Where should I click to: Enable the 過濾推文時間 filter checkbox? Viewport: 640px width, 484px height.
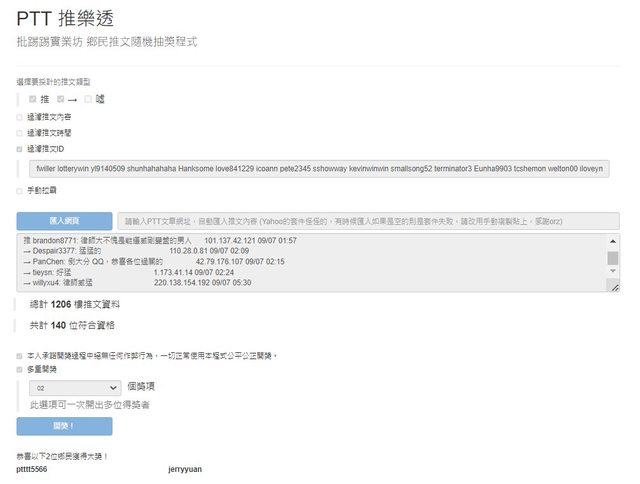pyautogui.click(x=20, y=132)
